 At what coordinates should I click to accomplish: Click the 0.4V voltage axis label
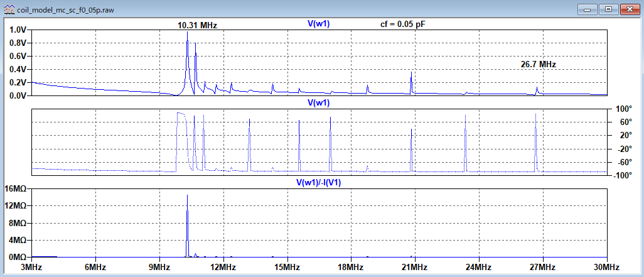coord(18,70)
